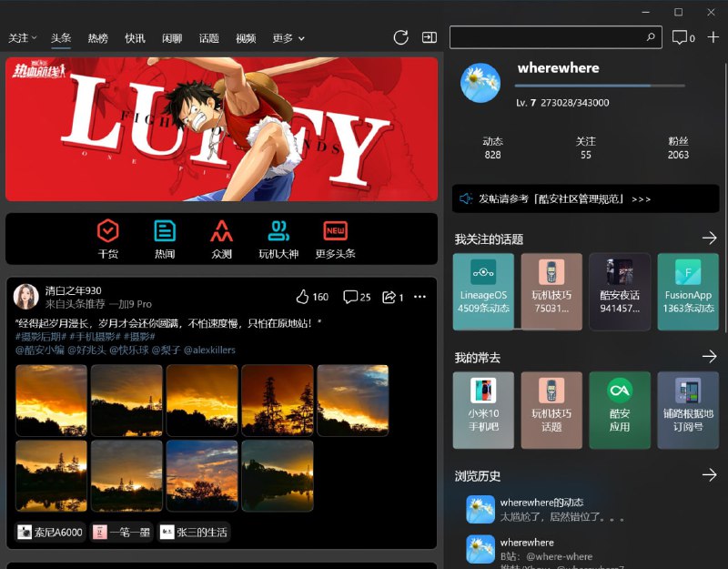The image size is (728, 569).
Task: Open the 酷安应用 tile in 我的常去
Action: pyautogui.click(x=620, y=409)
